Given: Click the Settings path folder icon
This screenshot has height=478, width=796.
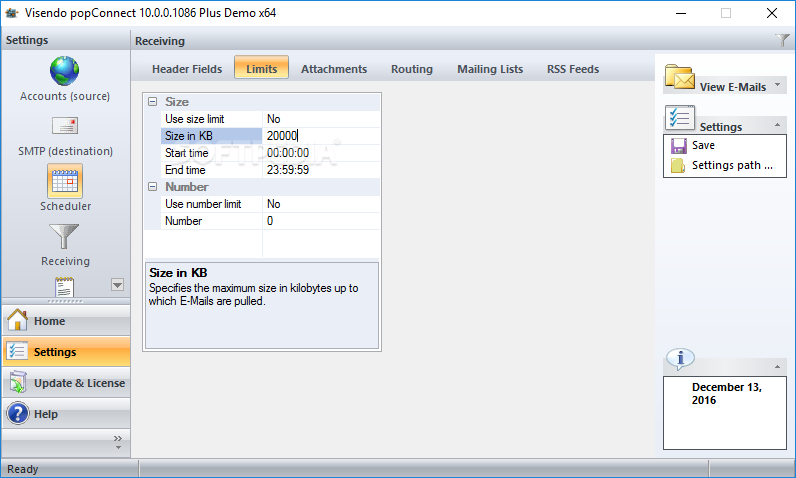Looking at the screenshot, I should (678, 165).
